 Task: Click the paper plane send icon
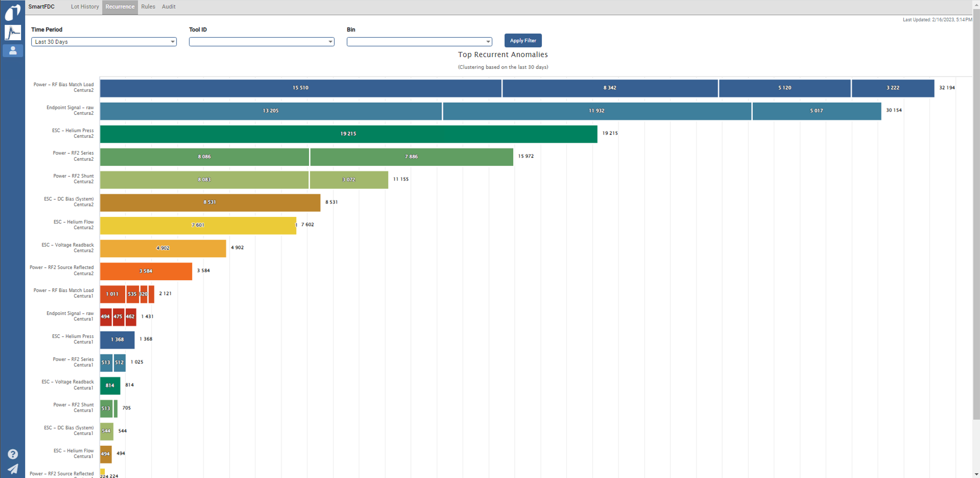(12, 468)
